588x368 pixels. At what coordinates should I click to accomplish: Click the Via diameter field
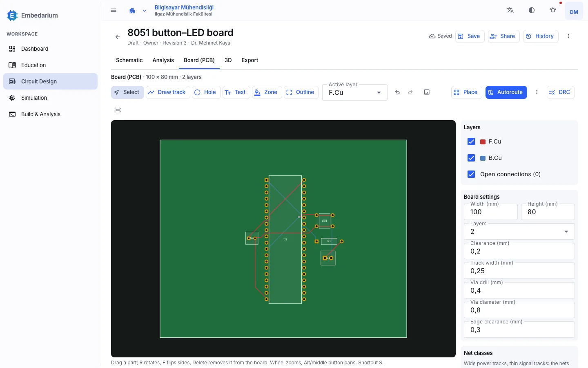click(x=519, y=310)
